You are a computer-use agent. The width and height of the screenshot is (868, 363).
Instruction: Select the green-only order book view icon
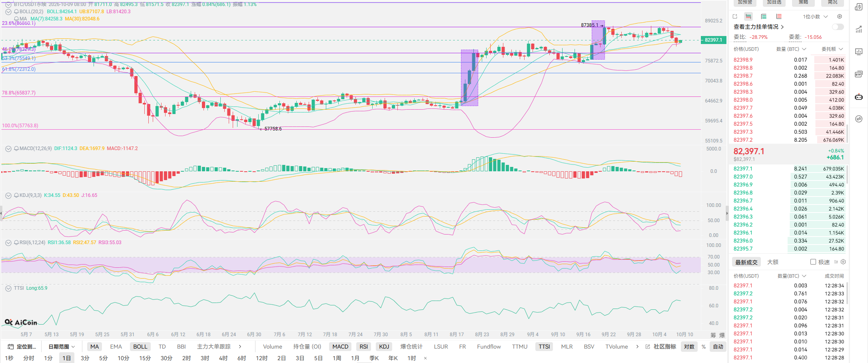[764, 16]
